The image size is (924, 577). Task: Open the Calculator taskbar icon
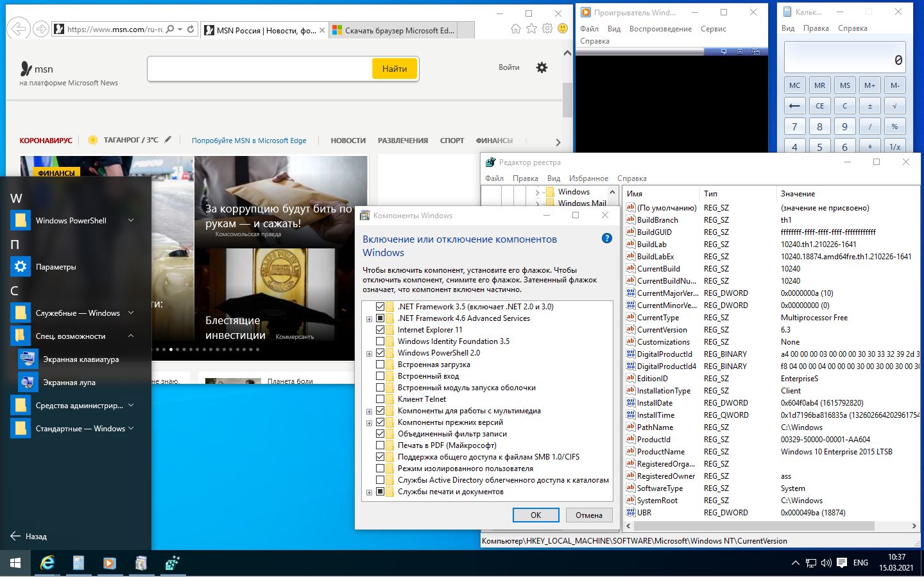pyautogui.click(x=78, y=563)
